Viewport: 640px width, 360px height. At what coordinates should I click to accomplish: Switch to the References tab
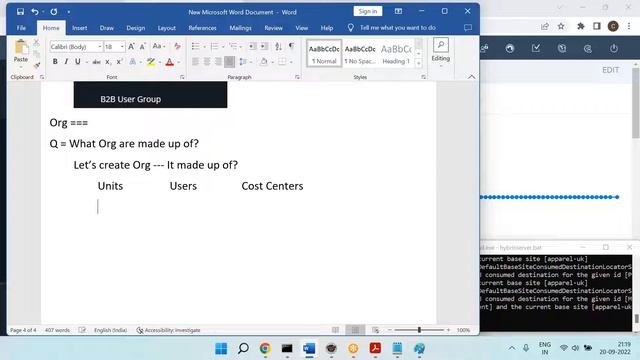pos(202,28)
